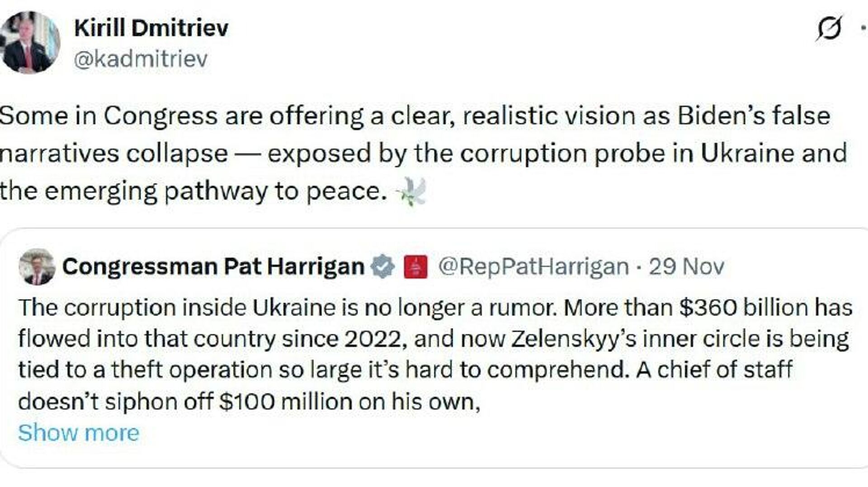
Task: Click the line starting 'tied to a theft'
Action: coord(405,370)
